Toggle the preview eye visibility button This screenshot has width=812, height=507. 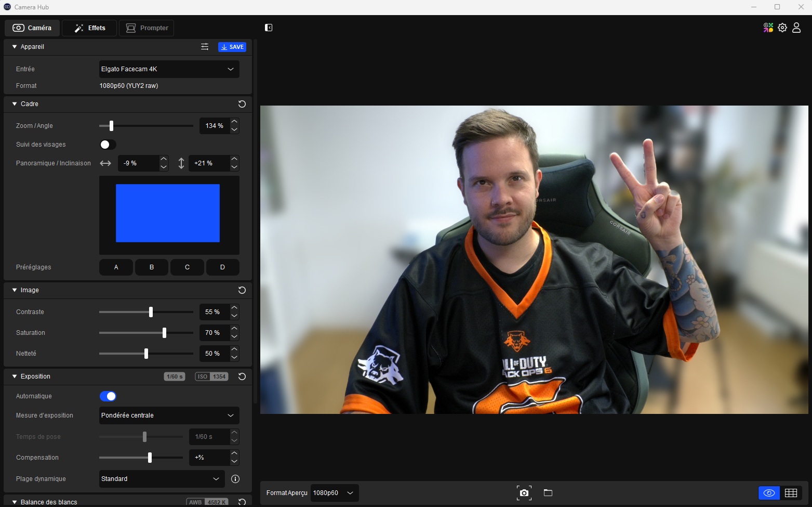coord(769,493)
